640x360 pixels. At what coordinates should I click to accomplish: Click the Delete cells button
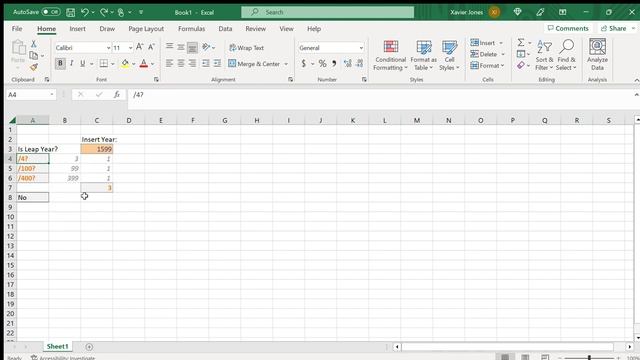pos(484,54)
